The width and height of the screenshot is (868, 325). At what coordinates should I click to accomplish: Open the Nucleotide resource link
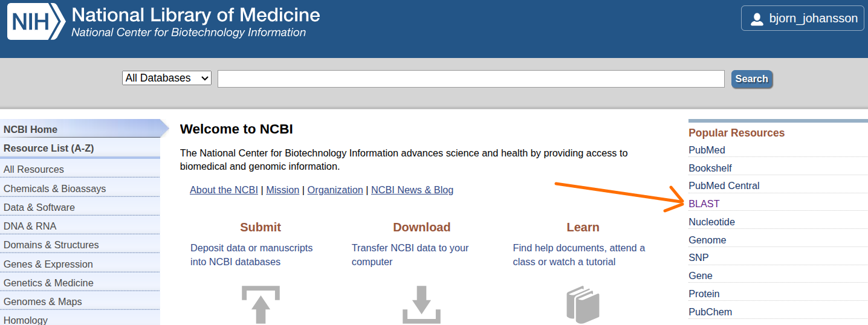[711, 222]
